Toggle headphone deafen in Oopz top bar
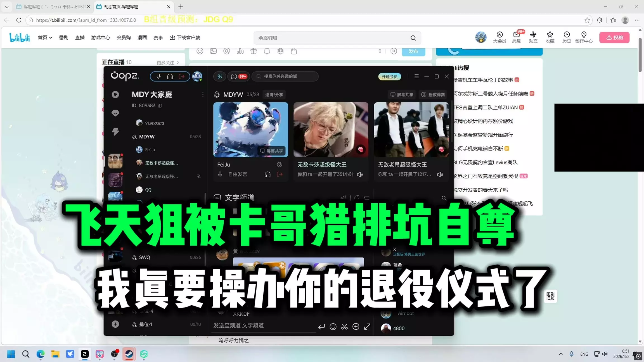The image size is (644, 362). (170, 76)
